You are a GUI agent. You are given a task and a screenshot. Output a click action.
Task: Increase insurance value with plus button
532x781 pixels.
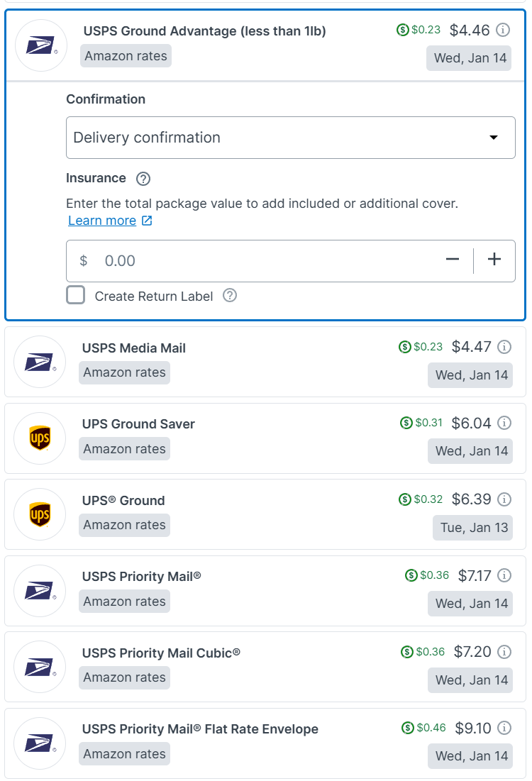click(494, 260)
